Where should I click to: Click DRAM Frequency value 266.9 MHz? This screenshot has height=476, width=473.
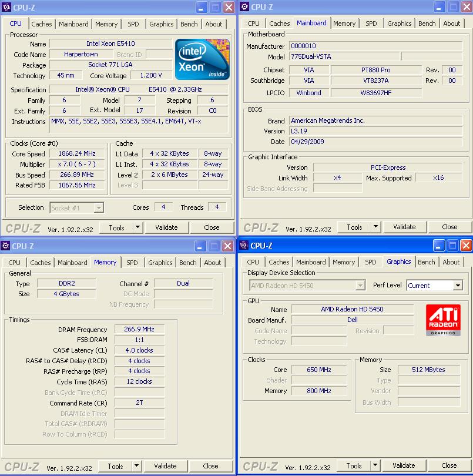140,329
